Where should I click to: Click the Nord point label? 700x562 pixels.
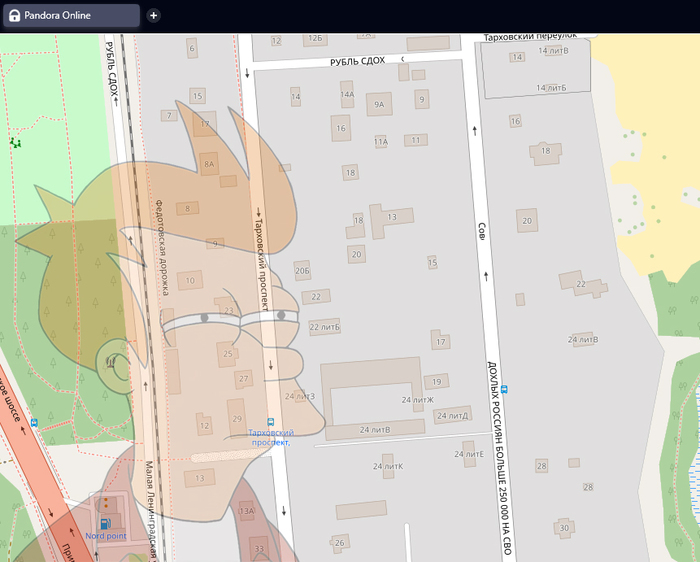(106, 536)
